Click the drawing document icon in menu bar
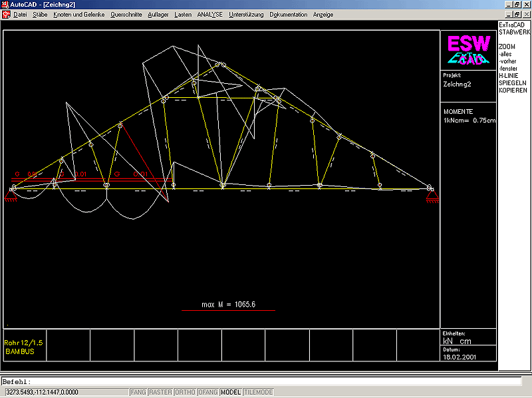 coord(6,15)
